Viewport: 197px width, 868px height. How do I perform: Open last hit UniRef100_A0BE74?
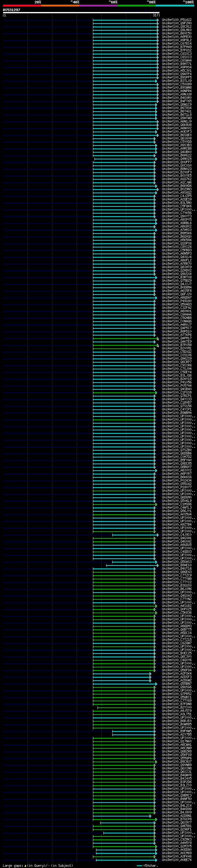coord(177,860)
